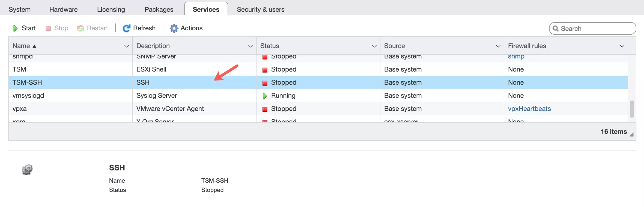The height and width of the screenshot is (207, 644).
Task: Focus the Search input field
Action: pos(595,29)
